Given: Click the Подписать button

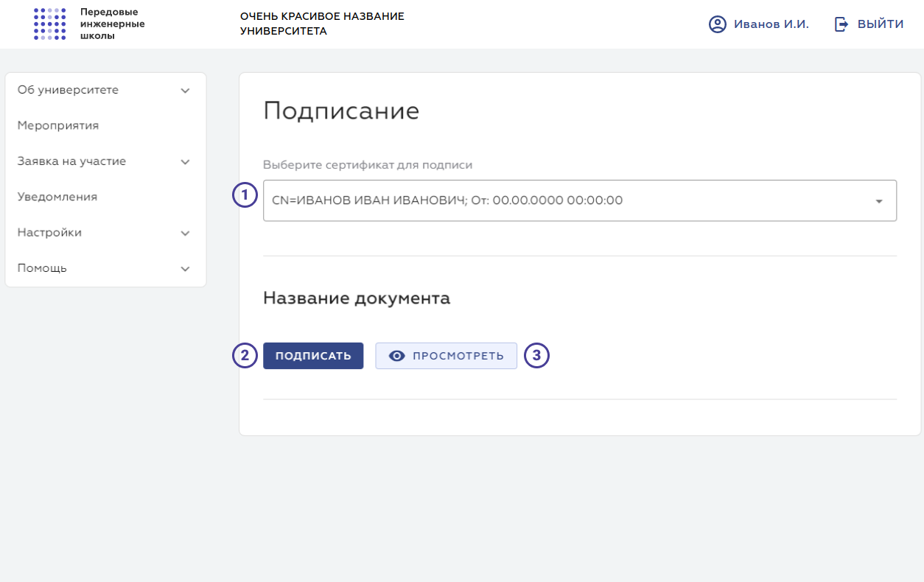Looking at the screenshot, I should tap(313, 356).
